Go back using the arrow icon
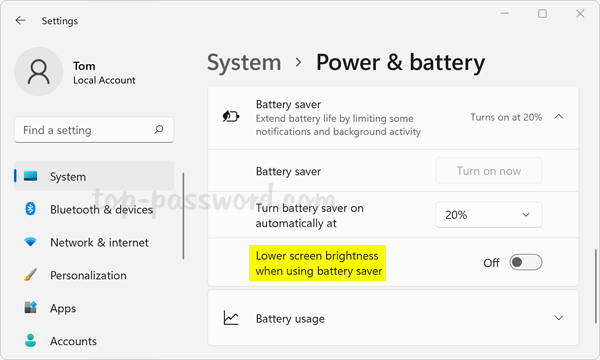Viewport: 600px width, 360px height. (21, 20)
